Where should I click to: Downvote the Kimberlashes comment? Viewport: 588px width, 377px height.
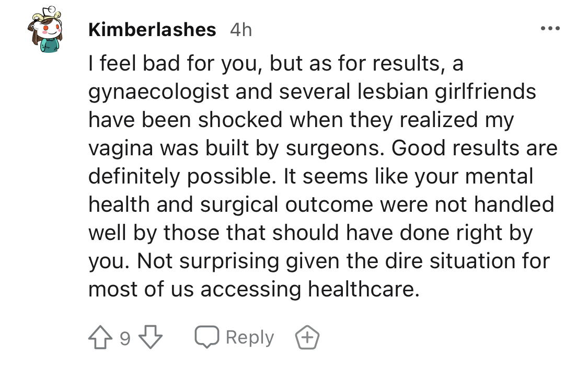coord(151,338)
